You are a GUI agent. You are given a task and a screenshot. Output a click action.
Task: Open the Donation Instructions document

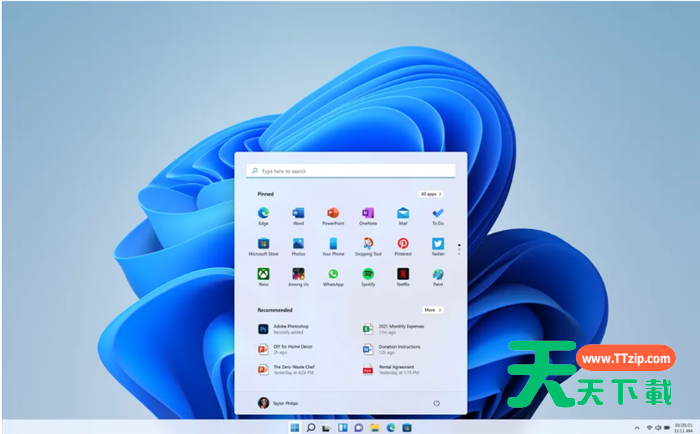pyautogui.click(x=392, y=349)
